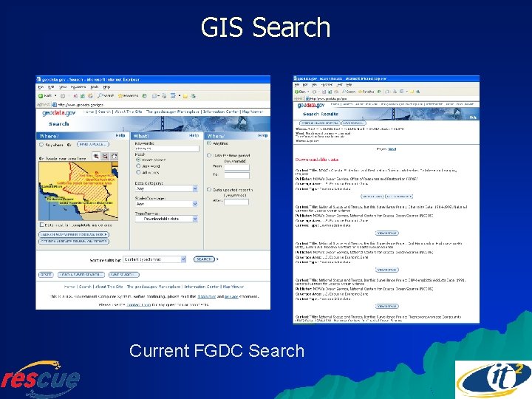Image resolution: width=532 pixels, height=399 pixels.
Task: Click Search toolbar button in left browser
Action: click(106, 96)
